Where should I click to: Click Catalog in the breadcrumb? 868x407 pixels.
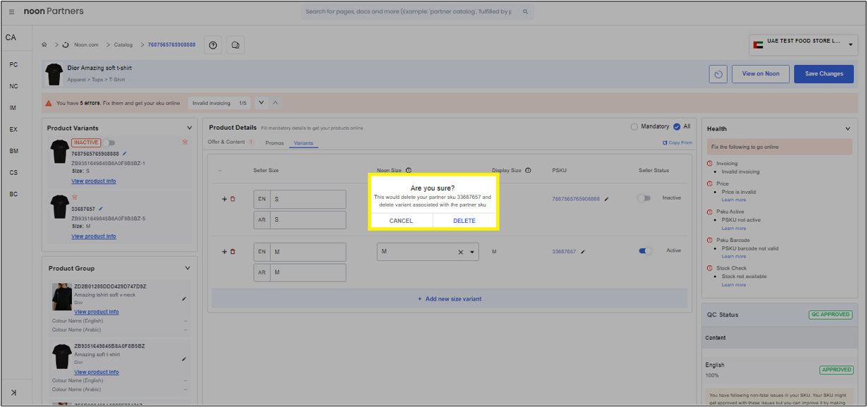pos(123,45)
